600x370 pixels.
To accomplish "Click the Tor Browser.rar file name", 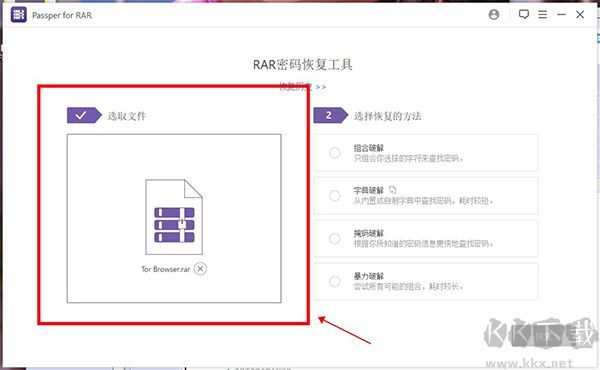I will point(166,269).
